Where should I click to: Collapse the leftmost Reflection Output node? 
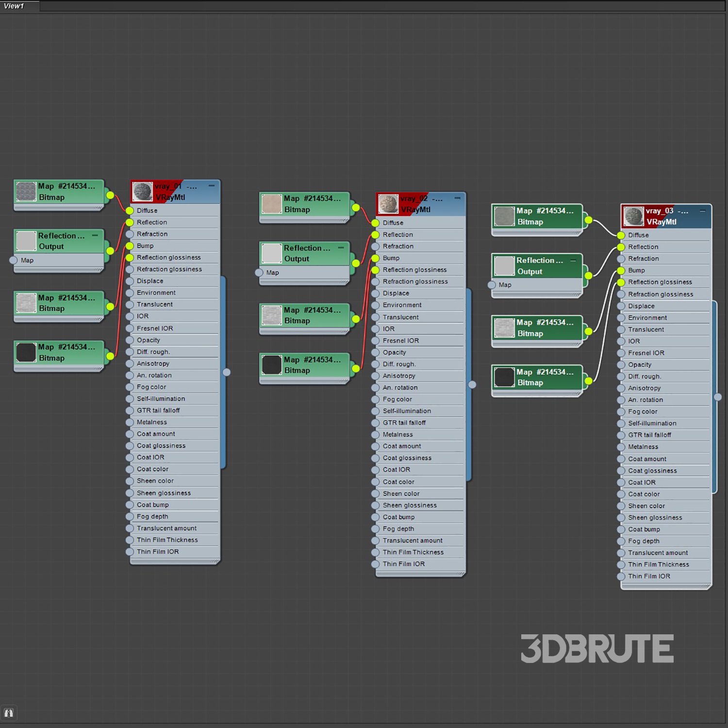(95, 235)
